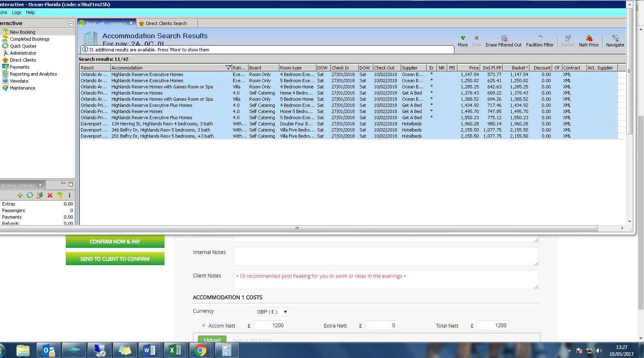This screenshot has width=644, height=358.
Task: Select the Booking contents tab
Action: pyautogui.click(x=18, y=185)
